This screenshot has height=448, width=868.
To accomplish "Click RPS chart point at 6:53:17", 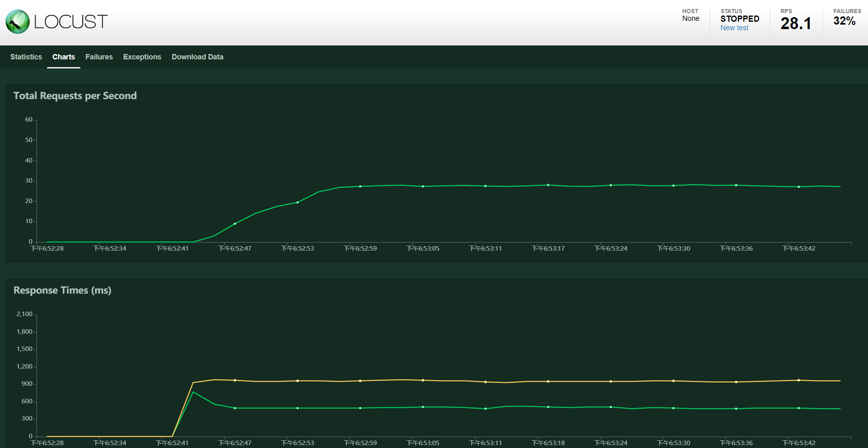I will (x=548, y=185).
